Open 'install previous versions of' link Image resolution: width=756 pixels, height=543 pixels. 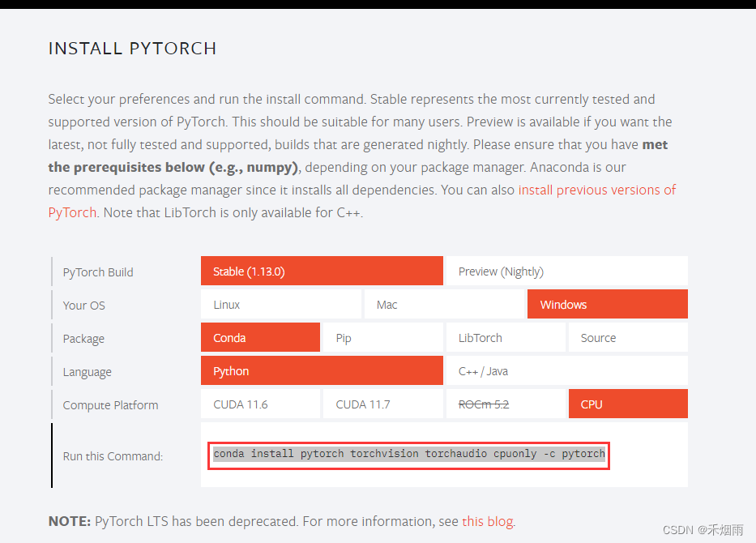[x=597, y=190]
